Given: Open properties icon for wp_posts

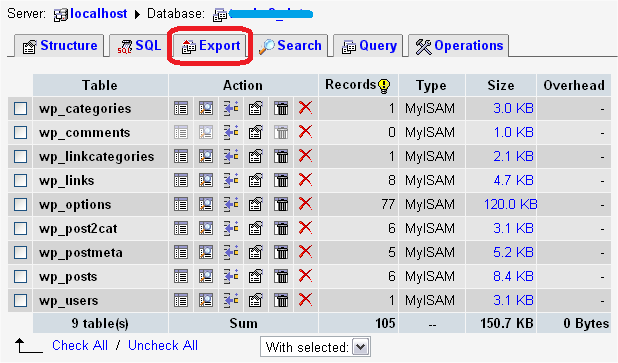Looking at the screenshot, I should 255,276.
